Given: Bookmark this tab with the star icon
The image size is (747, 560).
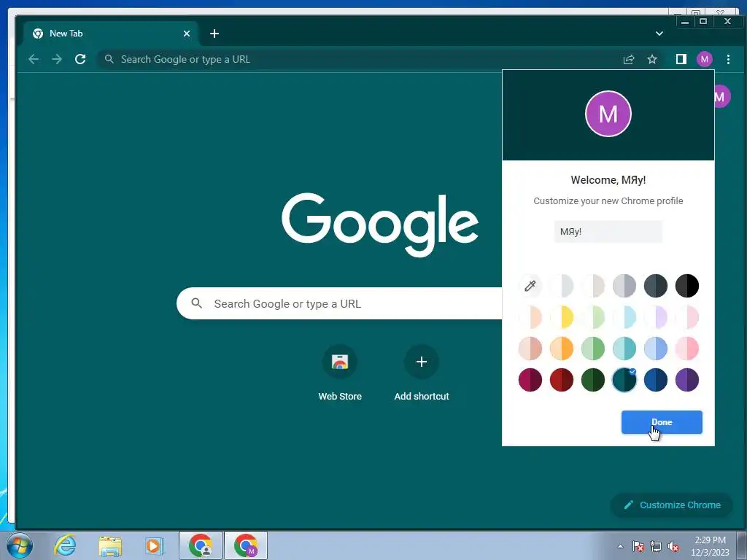Looking at the screenshot, I should point(652,59).
